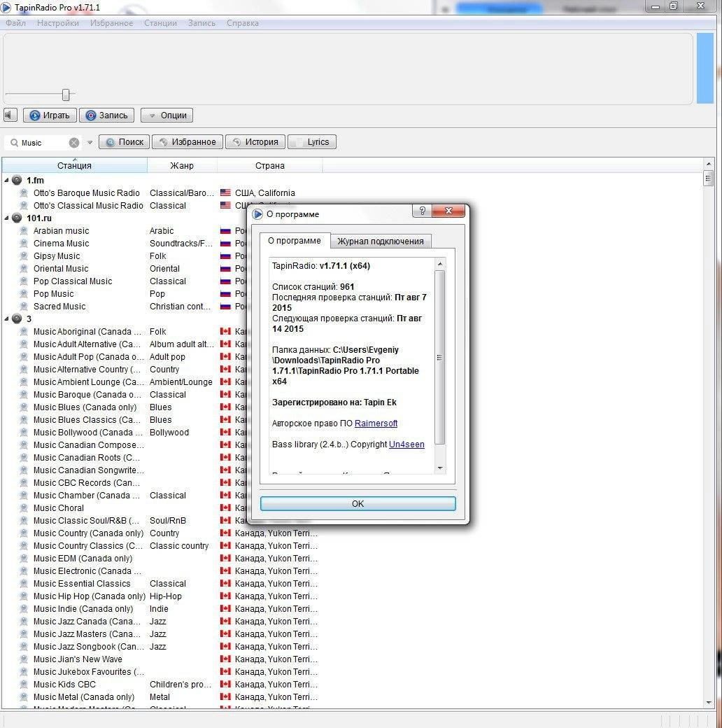The image size is (722, 728).
Task: Click the mute speaker icon
Action: 10,115
